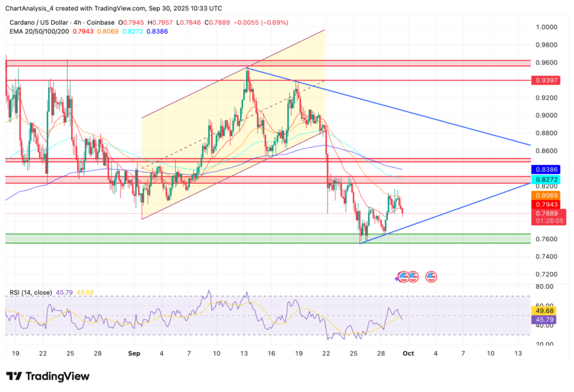Viewport: 574px width, 392px height.
Task: Click the 01:26:05 candle countdown timer
Action: (550, 222)
